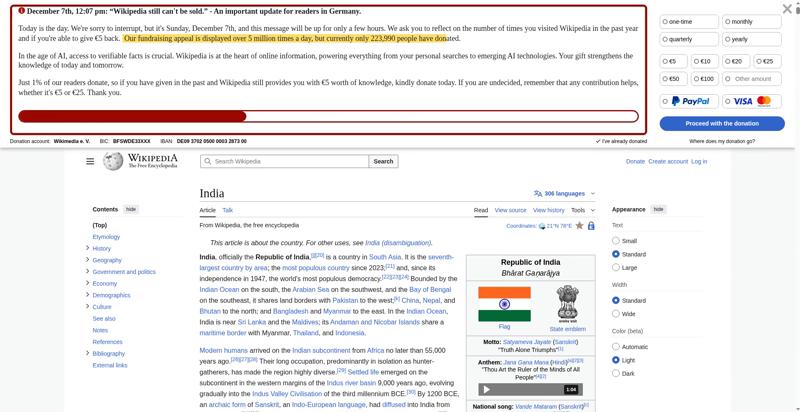This screenshot has height=412, width=800.
Task: Click the Wikipedia globe logo
Action: point(113,161)
